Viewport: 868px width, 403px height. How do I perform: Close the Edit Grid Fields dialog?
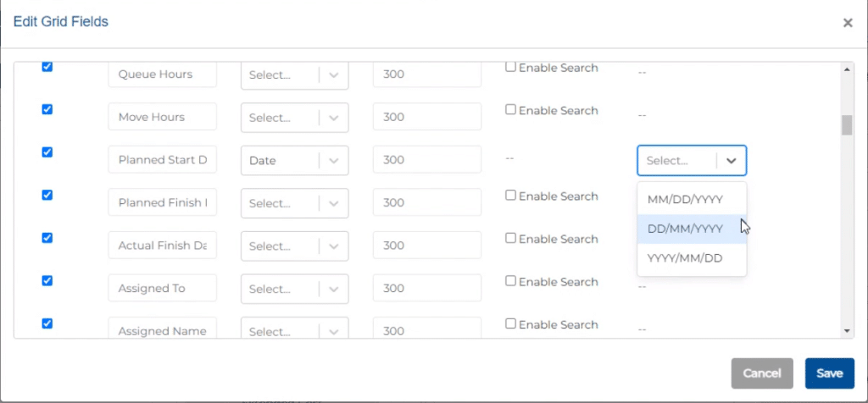tap(848, 23)
